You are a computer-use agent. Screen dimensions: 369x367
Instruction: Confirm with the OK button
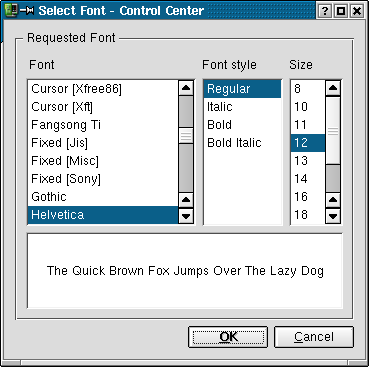(x=228, y=337)
